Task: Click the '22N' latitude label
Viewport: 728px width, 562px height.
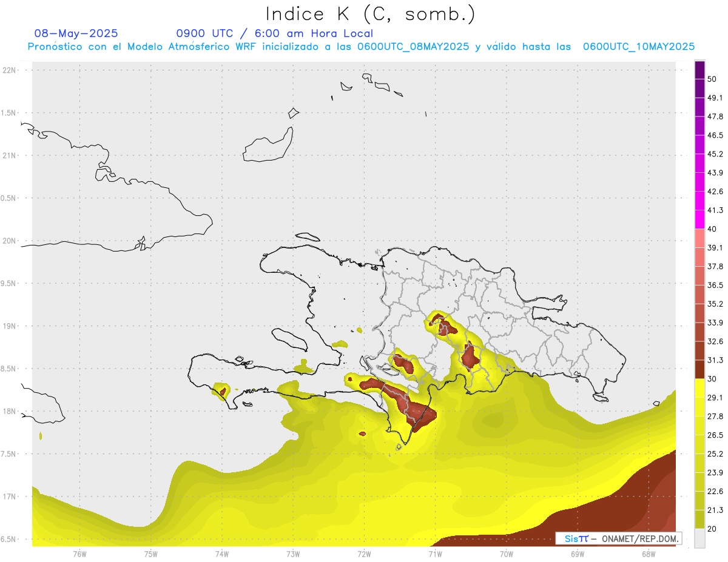Action: click(10, 70)
